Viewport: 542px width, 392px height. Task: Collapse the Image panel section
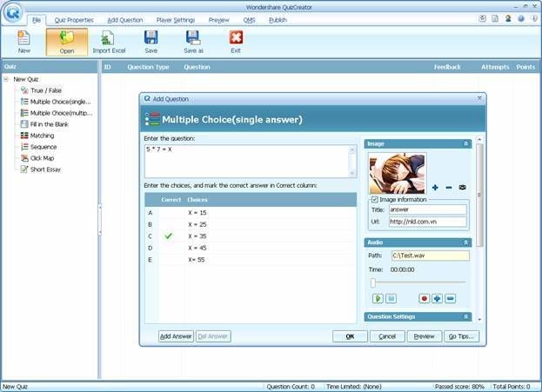coord(465,143)
